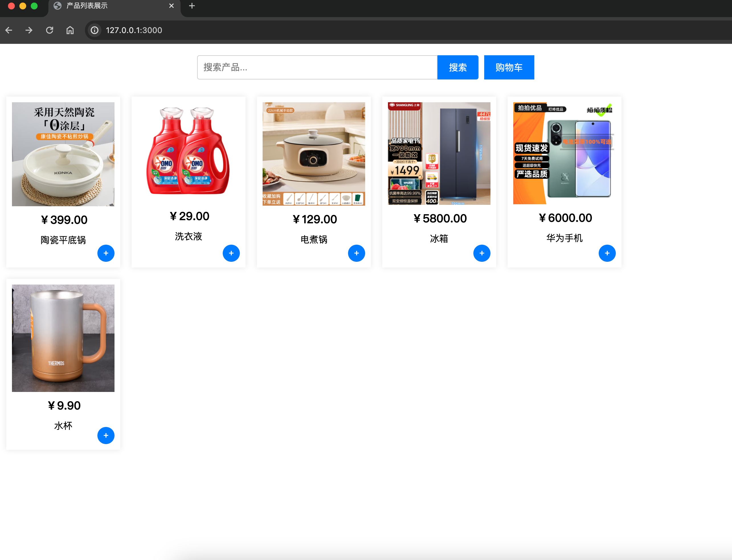Add 电煮锅 using its plus button

click(356, 253)
